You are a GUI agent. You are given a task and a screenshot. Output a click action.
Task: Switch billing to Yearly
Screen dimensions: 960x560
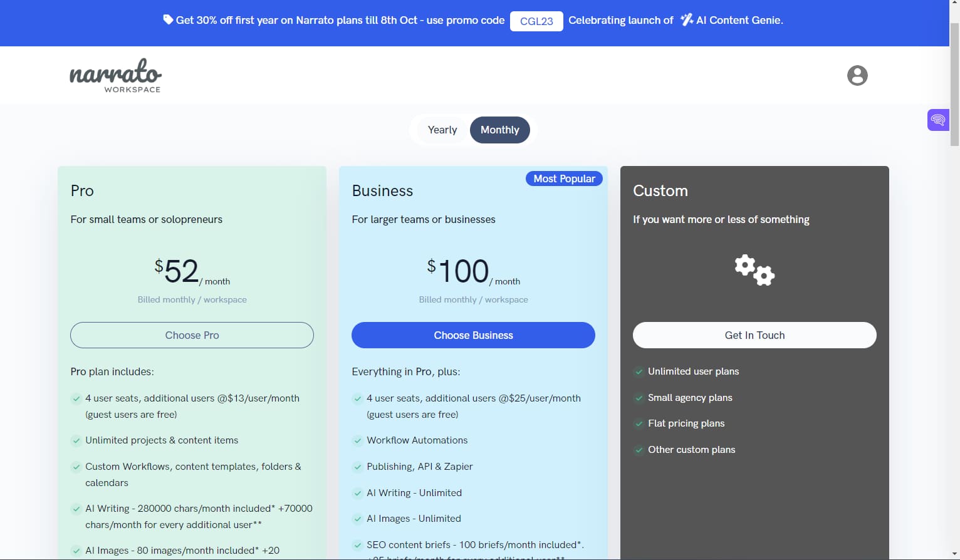pyautogui.click(x=442, y=130)
